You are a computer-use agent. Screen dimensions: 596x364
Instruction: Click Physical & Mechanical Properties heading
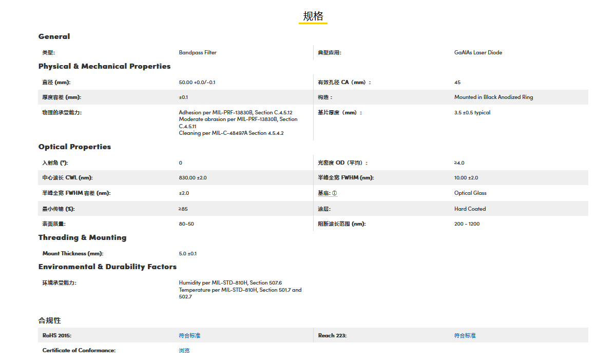coord(104,66)
